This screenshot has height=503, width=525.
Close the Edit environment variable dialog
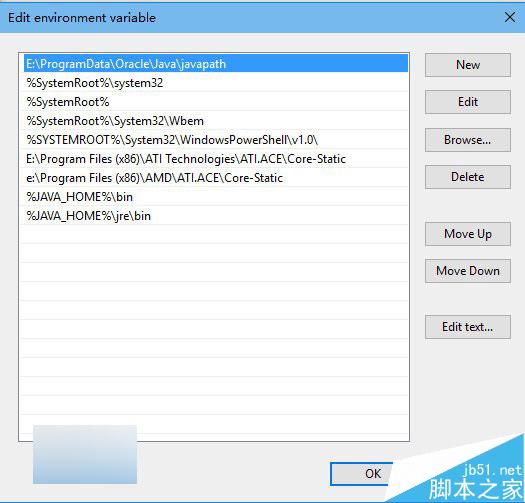point(510,17)
